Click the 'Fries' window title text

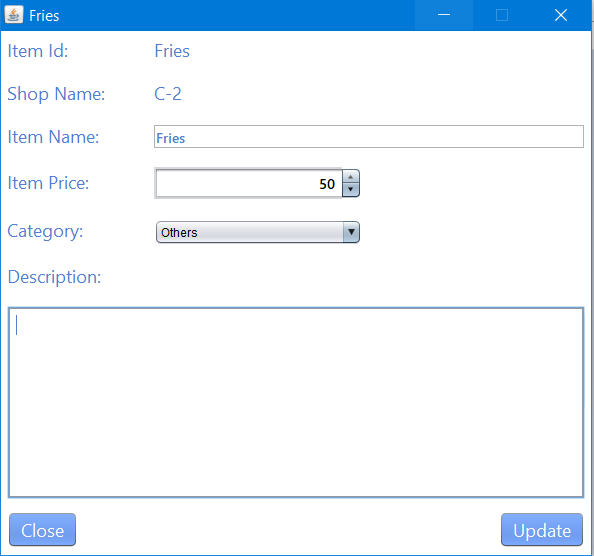tap(44, 16)
